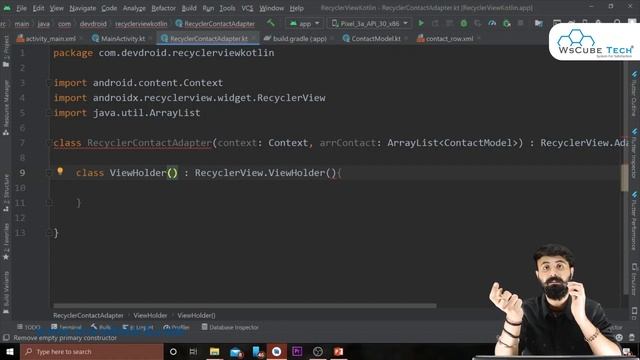Open the Structure tool window

6,193
